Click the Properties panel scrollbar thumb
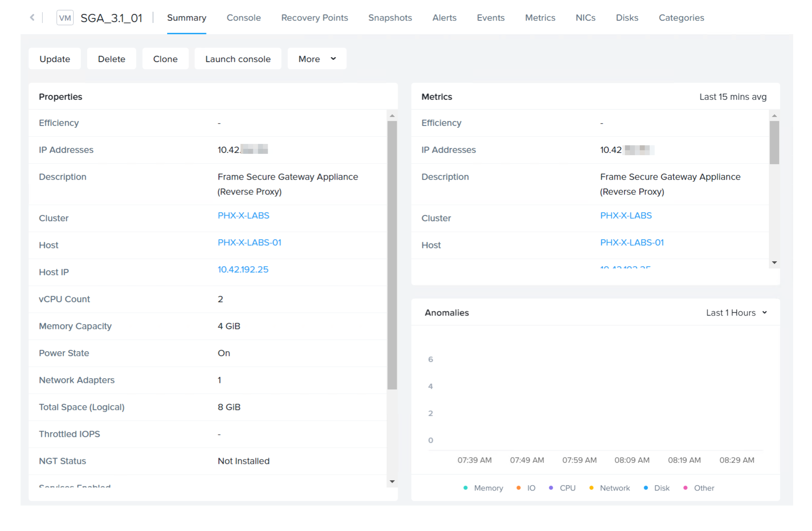 (392, 254)
